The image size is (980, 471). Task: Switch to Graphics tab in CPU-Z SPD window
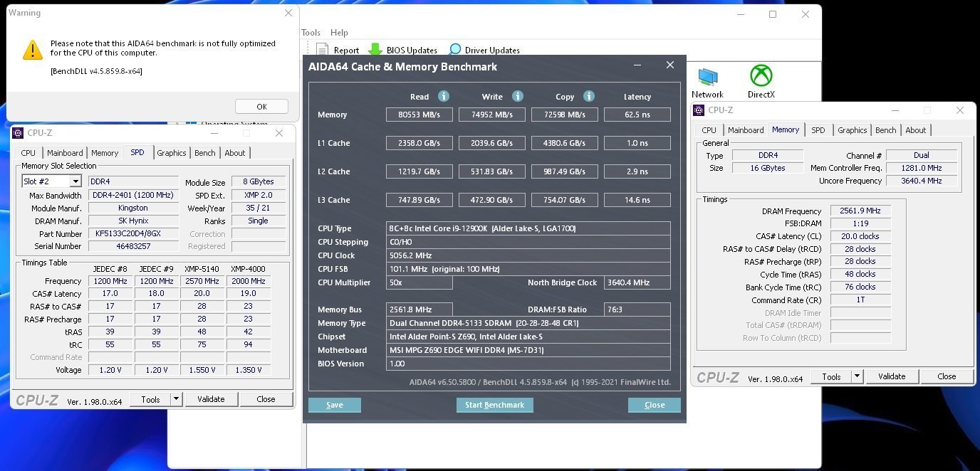pyautogui.click(x=172, y=153)
